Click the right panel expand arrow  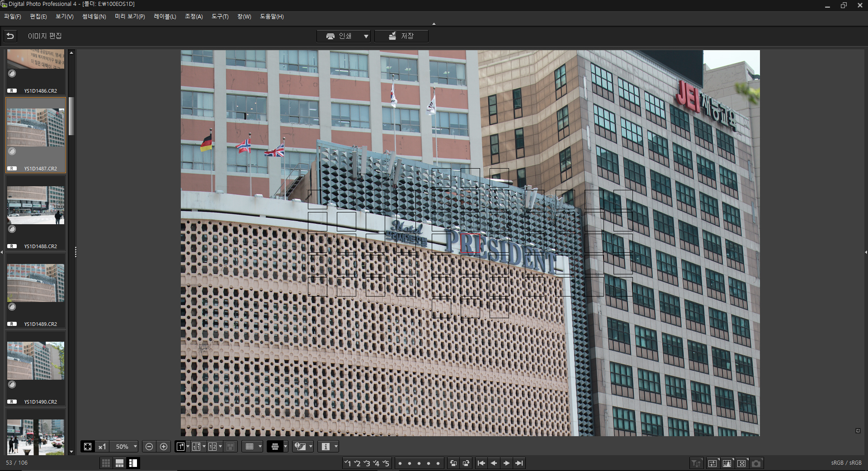(x=866, y=252)
